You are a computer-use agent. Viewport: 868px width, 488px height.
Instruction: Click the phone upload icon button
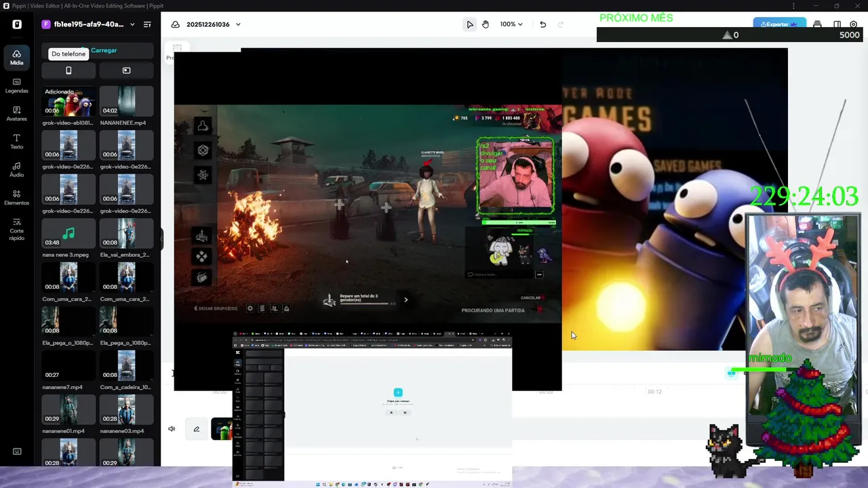68,70
